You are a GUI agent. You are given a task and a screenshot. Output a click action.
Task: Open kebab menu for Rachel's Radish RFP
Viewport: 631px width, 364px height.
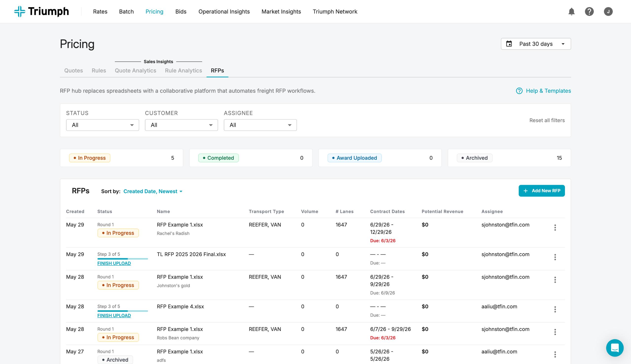(555, 227)
